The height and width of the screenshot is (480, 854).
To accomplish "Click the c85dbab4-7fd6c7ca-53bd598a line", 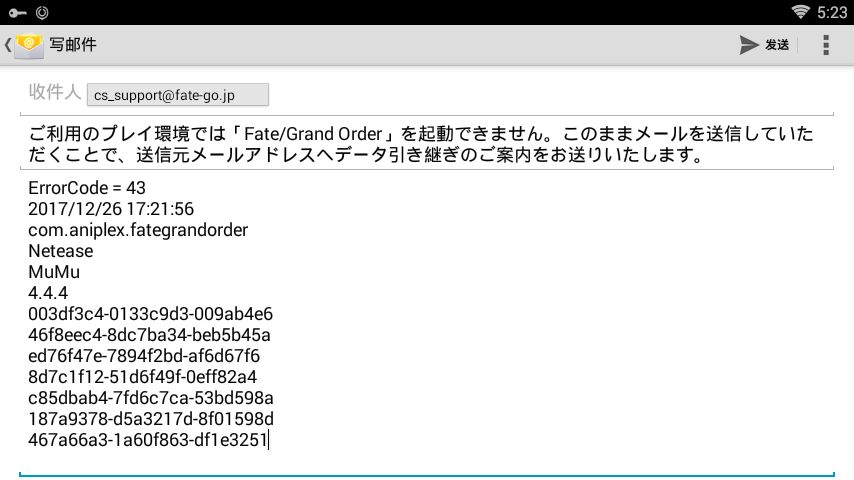I will [x=151, y=398].
